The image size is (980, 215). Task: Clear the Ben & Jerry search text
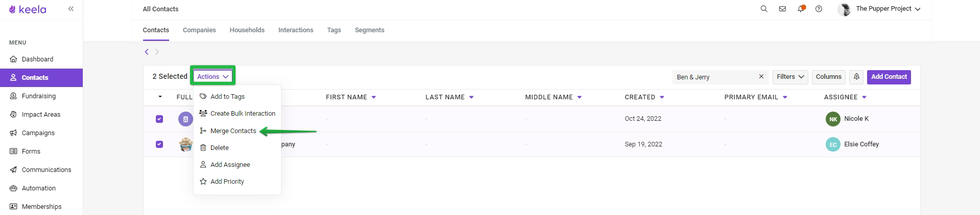click(x=761, y=77)
